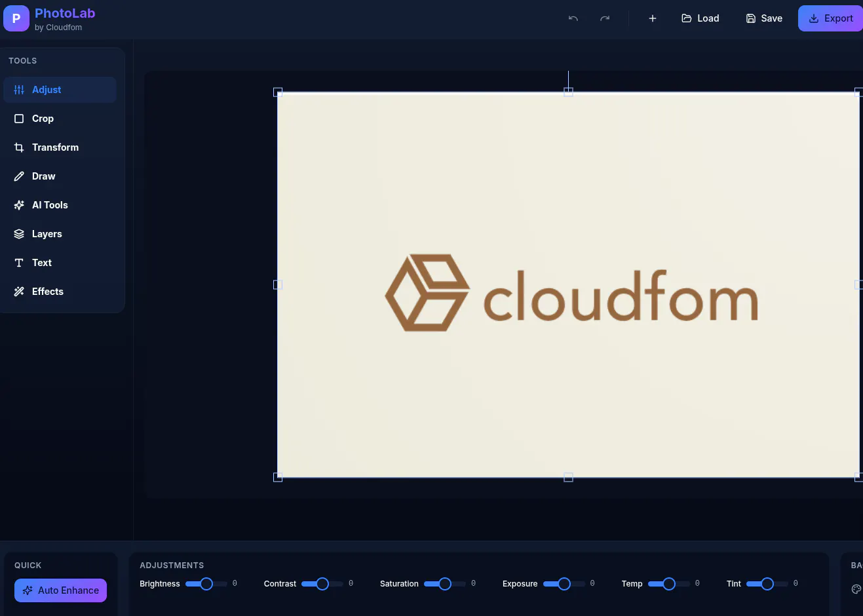
Task: Click the Brightness slider handle
Action: coord(206,584)
